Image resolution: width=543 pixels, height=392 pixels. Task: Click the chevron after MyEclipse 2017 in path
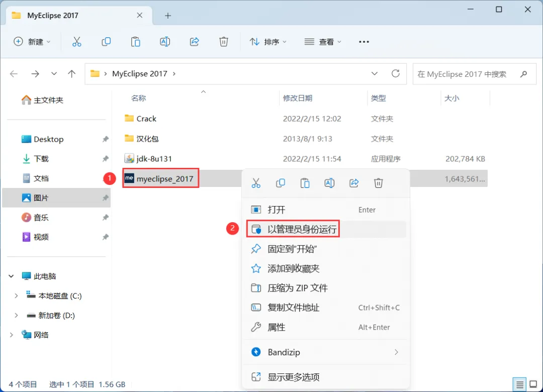(x=174, y=74)
